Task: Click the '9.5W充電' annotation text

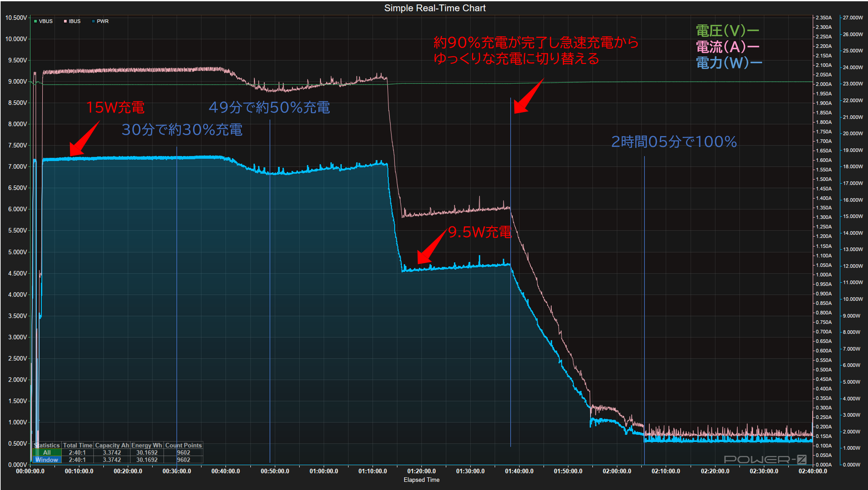Action: tap(480, 232)
